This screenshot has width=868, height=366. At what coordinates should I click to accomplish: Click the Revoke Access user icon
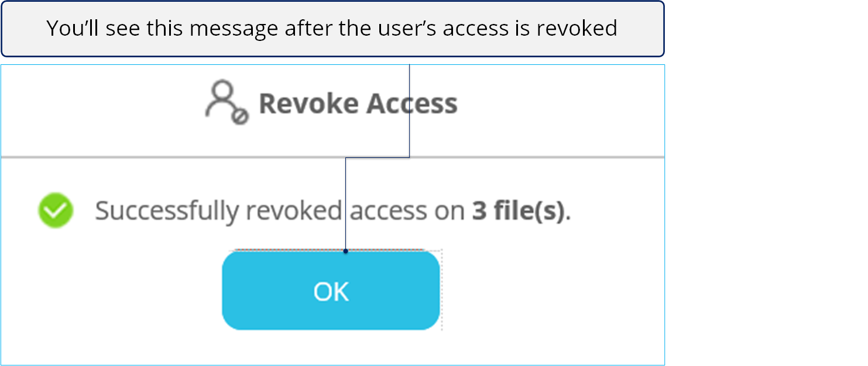tap(227, 103)
